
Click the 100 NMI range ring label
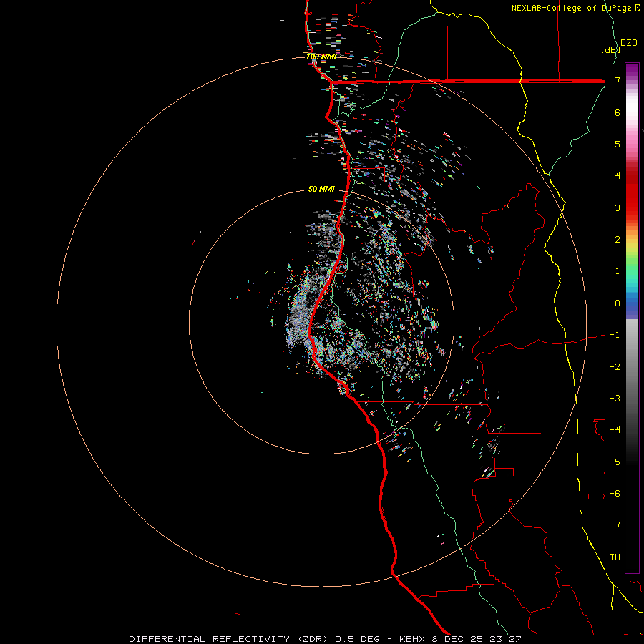click(321, 57)
